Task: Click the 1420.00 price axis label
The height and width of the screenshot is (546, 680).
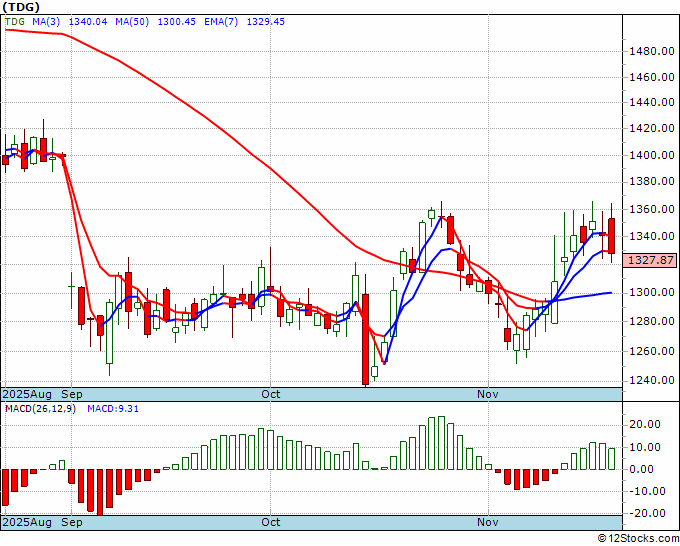Action: point(652,128)
